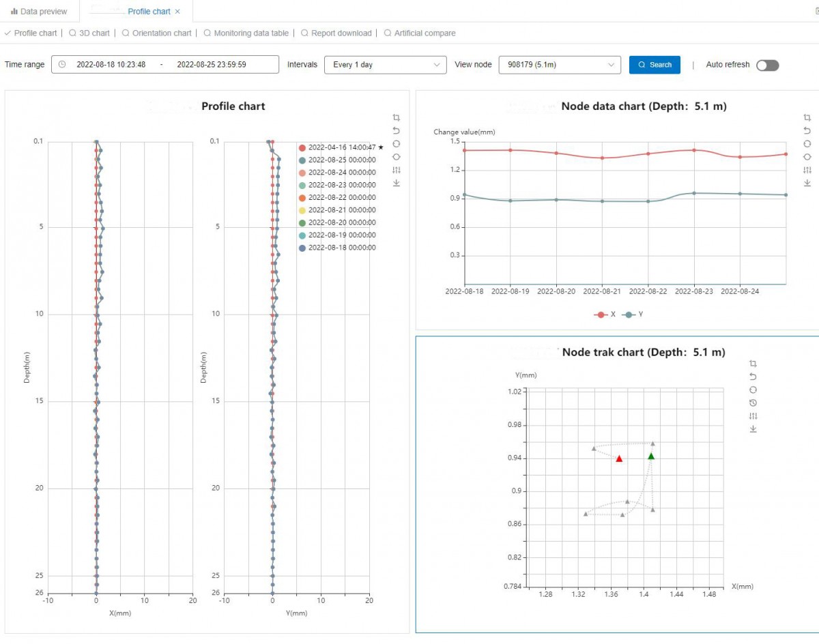This screenshot has width=819, height=644.
Task: Click zoom-select icon in Node trak chart
Action: pos(753,364)
